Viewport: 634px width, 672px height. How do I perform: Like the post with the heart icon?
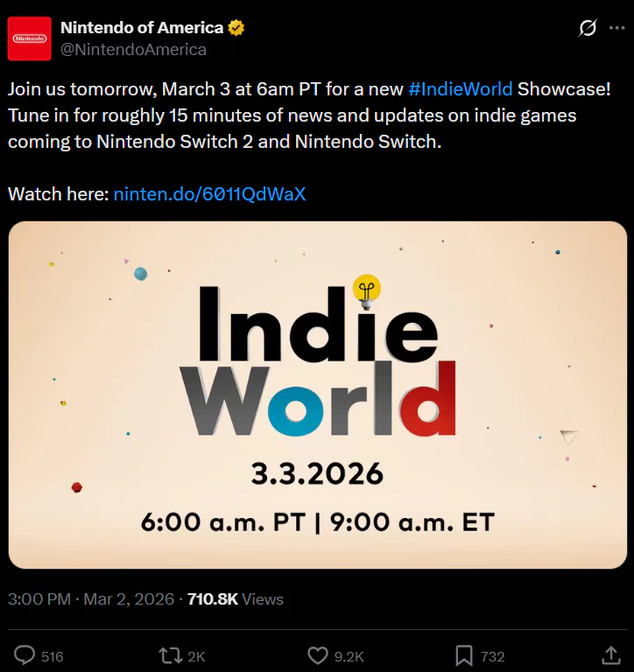[317, 655]
